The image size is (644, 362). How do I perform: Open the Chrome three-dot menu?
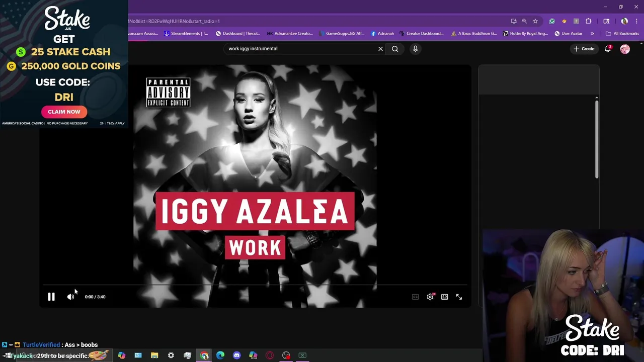636,21
